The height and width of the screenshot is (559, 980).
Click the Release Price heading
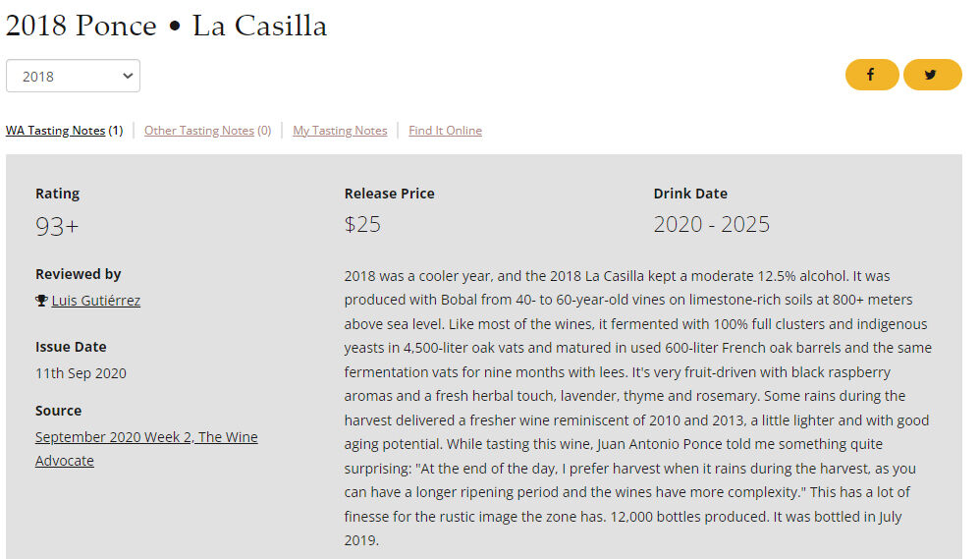389,194
